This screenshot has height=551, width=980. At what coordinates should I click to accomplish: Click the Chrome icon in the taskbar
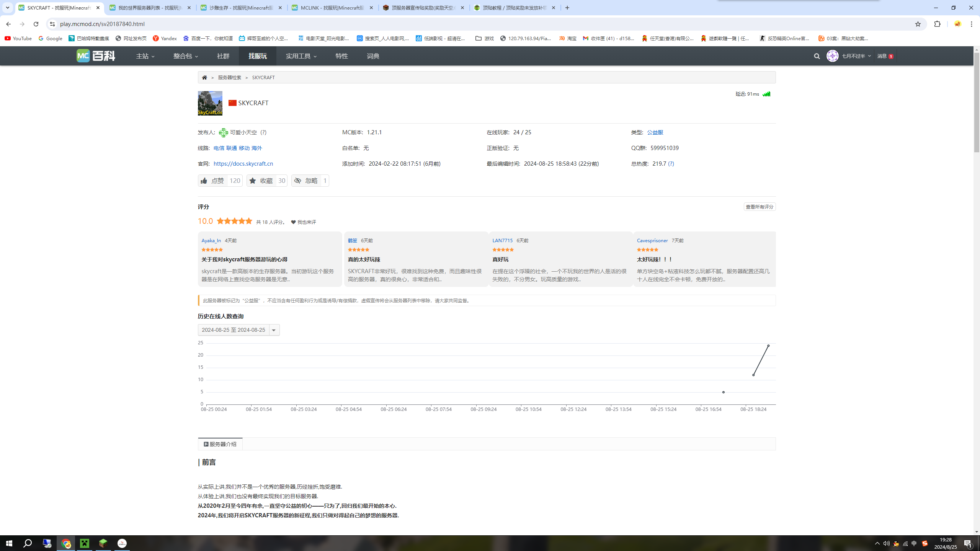click(x=66, y=543)
